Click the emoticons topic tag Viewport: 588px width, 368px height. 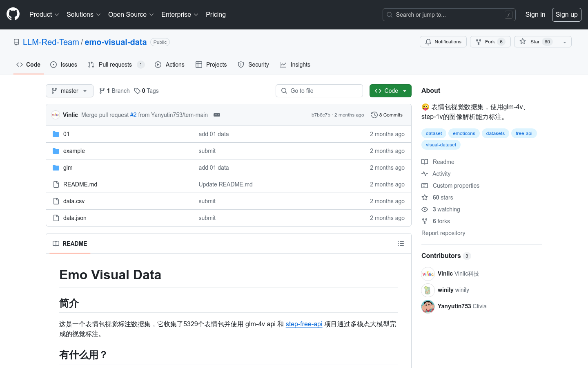tap(464, 133)
